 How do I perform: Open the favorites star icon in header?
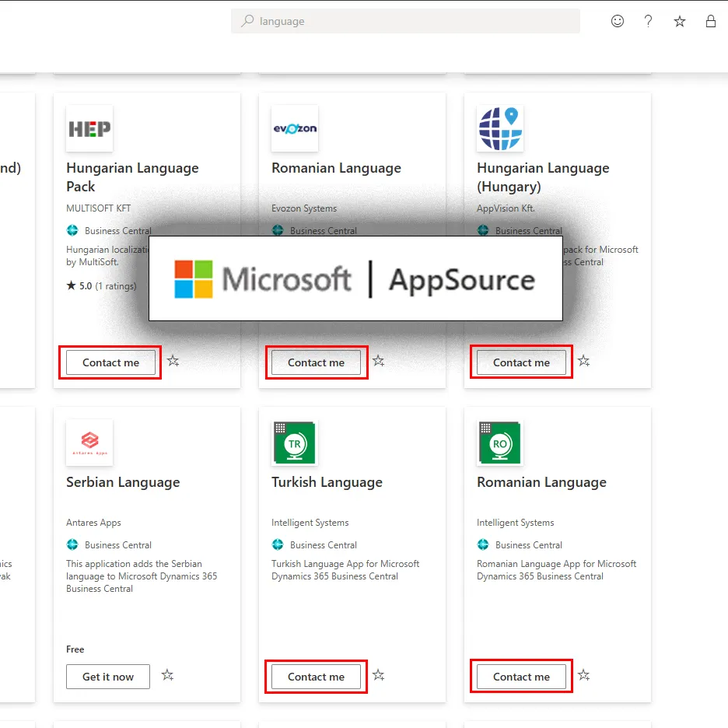pyautogui.click(x=679, y=21)
